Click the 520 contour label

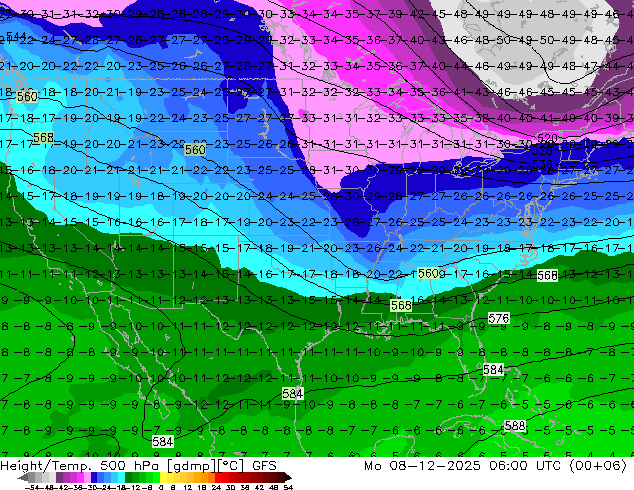[x=547, y=138]
